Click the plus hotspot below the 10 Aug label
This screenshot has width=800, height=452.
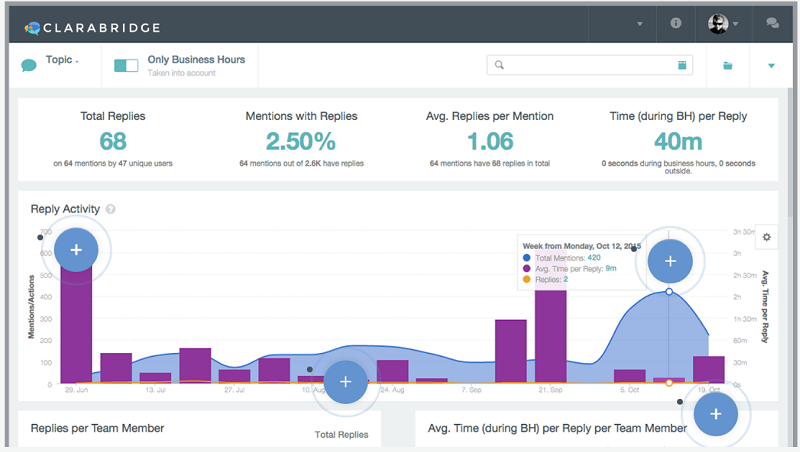point(345,381)
